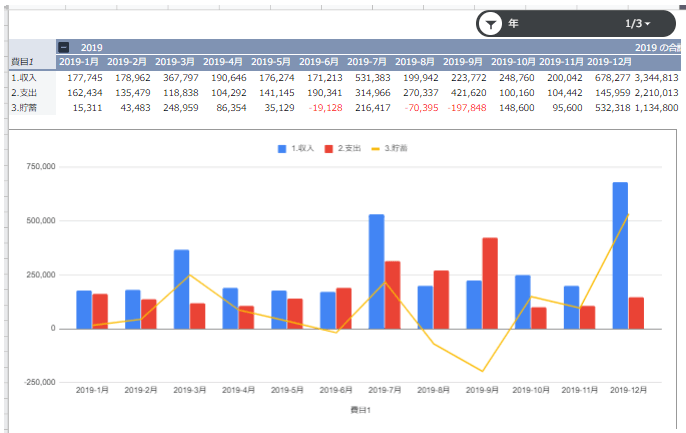The width and height of the screenshot is (686, 433).
Task: Click the filter funnel icon on the slicer
Action: pyautogui.click(x=490, y=23)
